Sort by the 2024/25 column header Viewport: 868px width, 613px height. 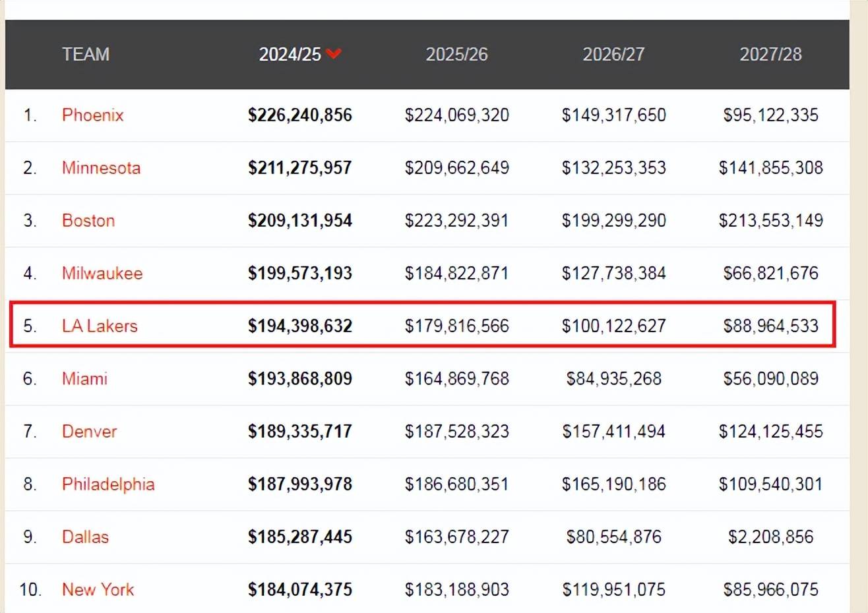click(x=290, y=54)
